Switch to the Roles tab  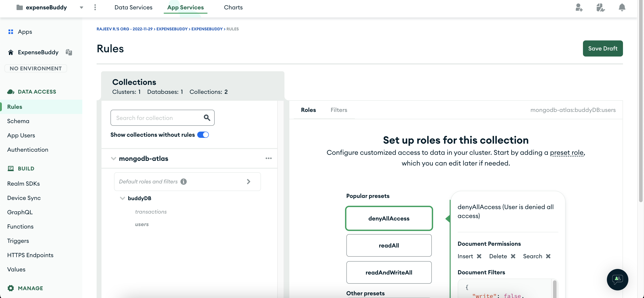[308, 110]
